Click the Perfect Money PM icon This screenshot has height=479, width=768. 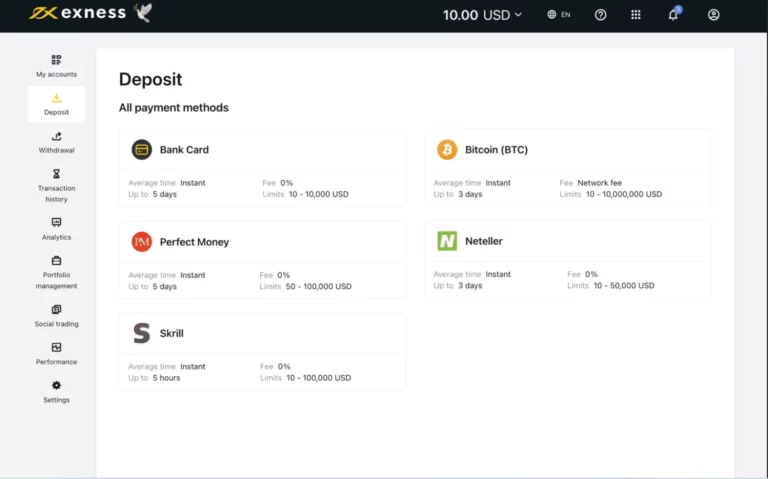(142, 241)
